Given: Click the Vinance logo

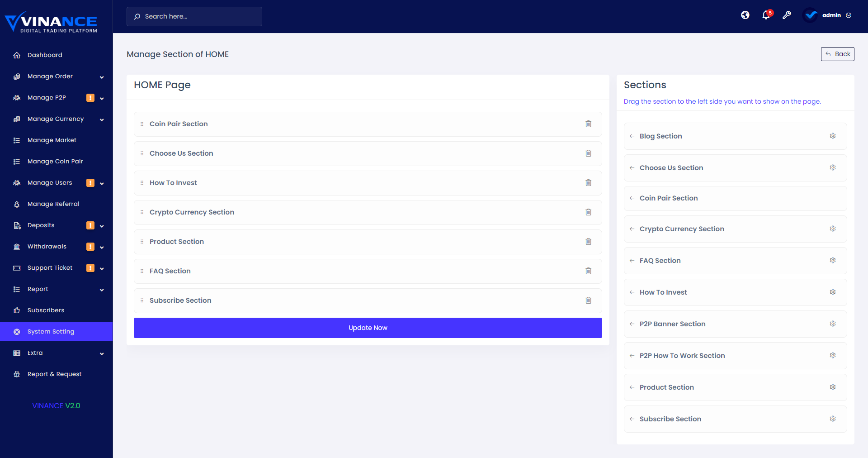Looking at the screenshot, I should [x=51, y=22].
